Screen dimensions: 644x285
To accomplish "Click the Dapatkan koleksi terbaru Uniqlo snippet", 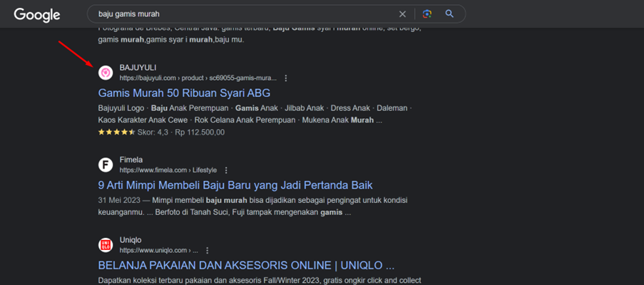I will tap(260, 281).
